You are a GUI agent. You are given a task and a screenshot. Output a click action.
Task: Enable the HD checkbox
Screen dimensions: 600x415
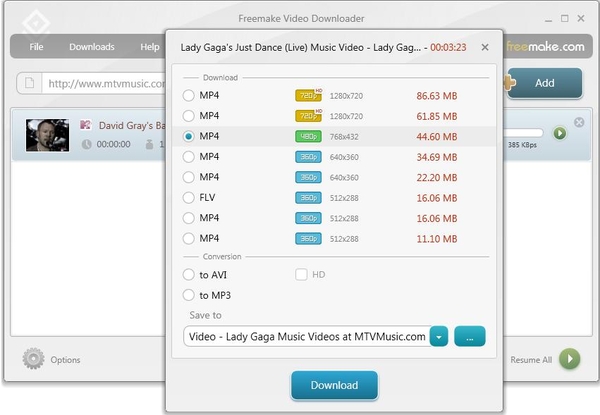pyautogui.click(x=301, y=274)
